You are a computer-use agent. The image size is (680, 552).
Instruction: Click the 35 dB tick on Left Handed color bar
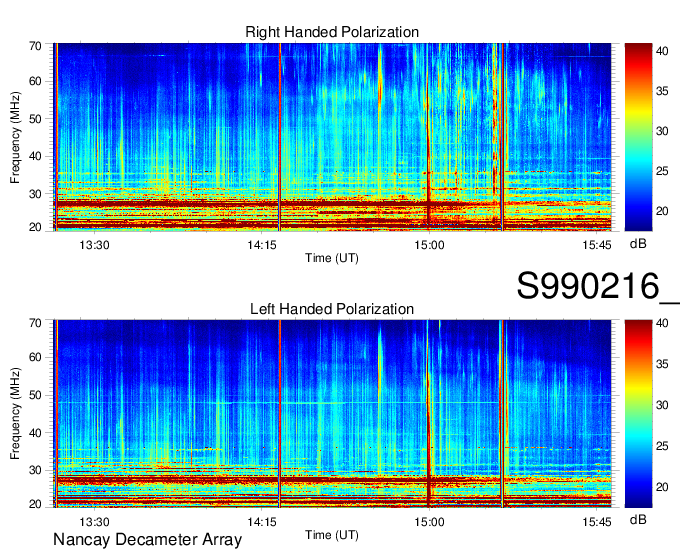pyautogui.click(x=662, y=364)
